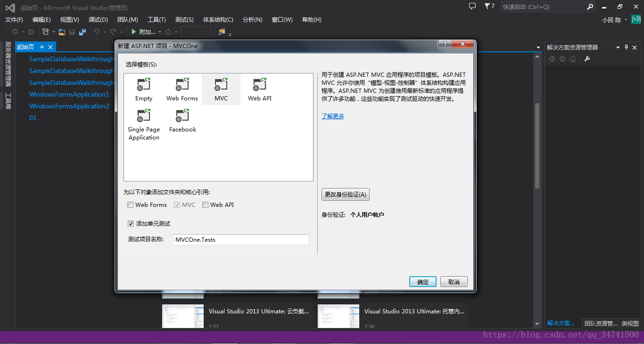Screen dimensions: 644x344
Task: Open the solution configurations combo box
Action: (x=196, y=32)
